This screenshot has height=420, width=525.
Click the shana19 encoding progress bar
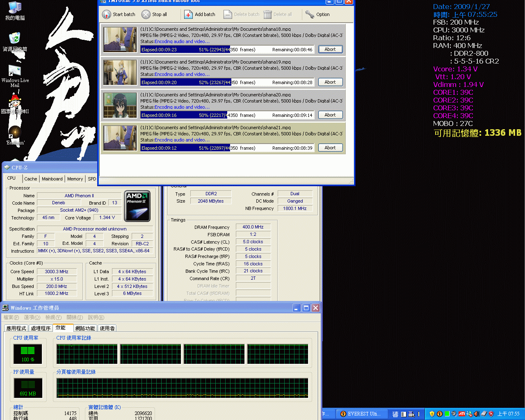(x=227, y=82)
